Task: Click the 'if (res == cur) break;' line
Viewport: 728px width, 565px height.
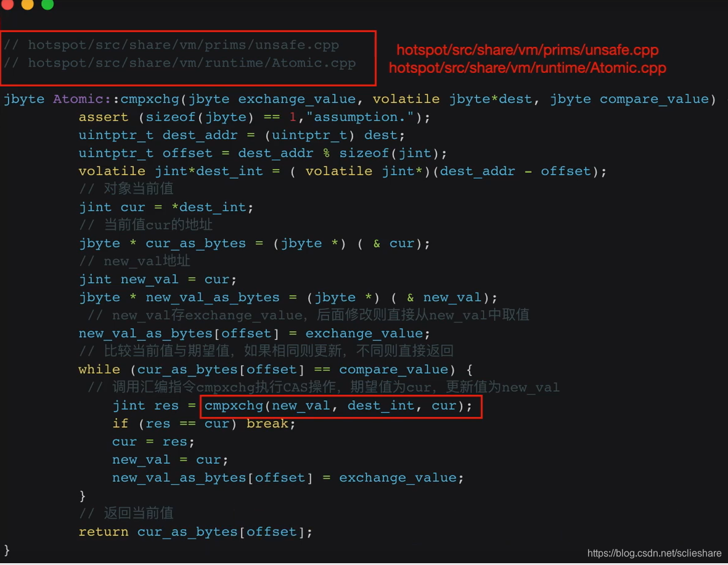Action: pos(204,424)
